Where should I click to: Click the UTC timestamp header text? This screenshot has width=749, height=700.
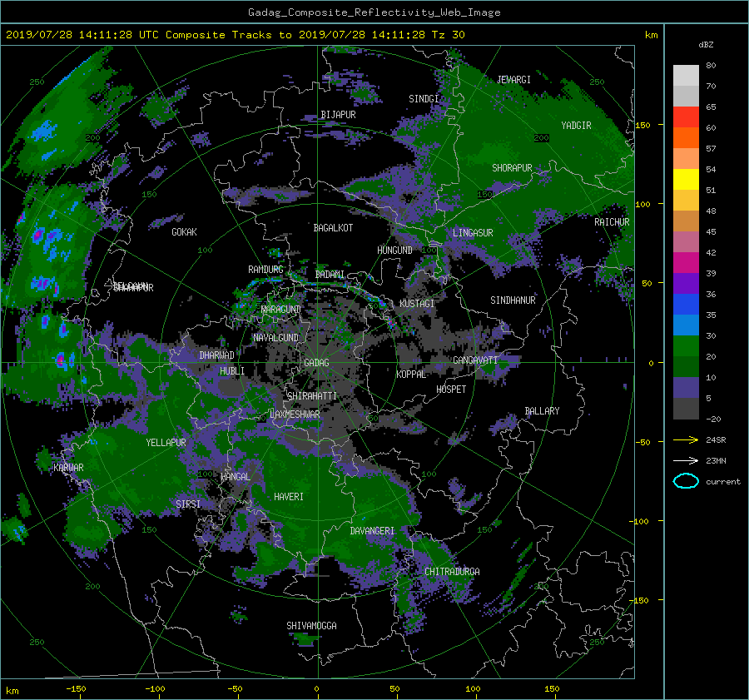(235, 35)
